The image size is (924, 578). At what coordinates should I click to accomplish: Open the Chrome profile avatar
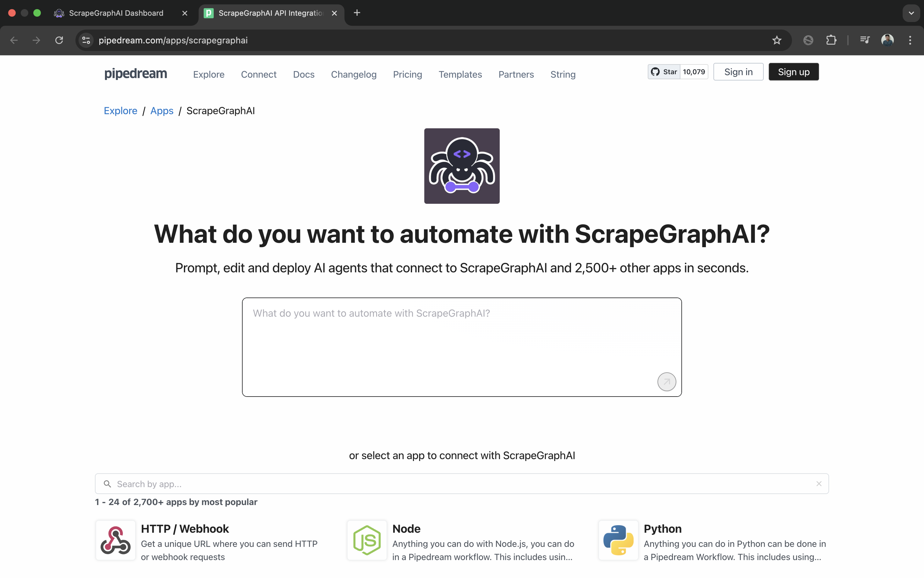[x=887, y=40]
